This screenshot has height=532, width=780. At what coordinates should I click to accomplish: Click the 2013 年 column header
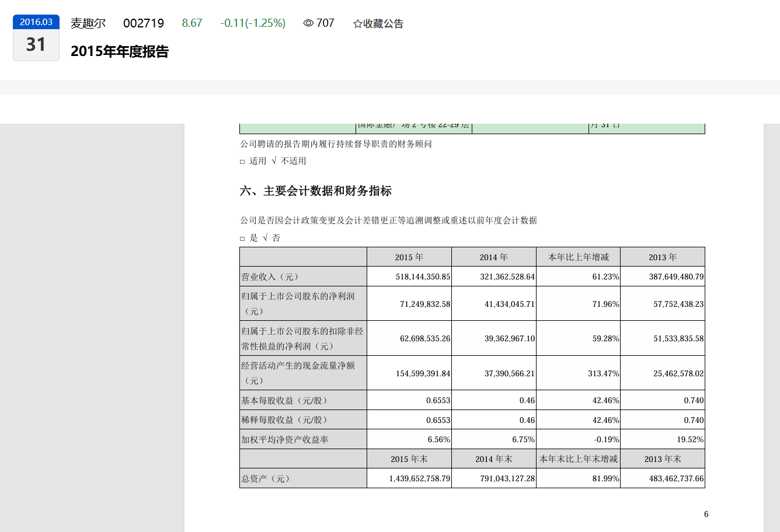click(x=663, y=257)
